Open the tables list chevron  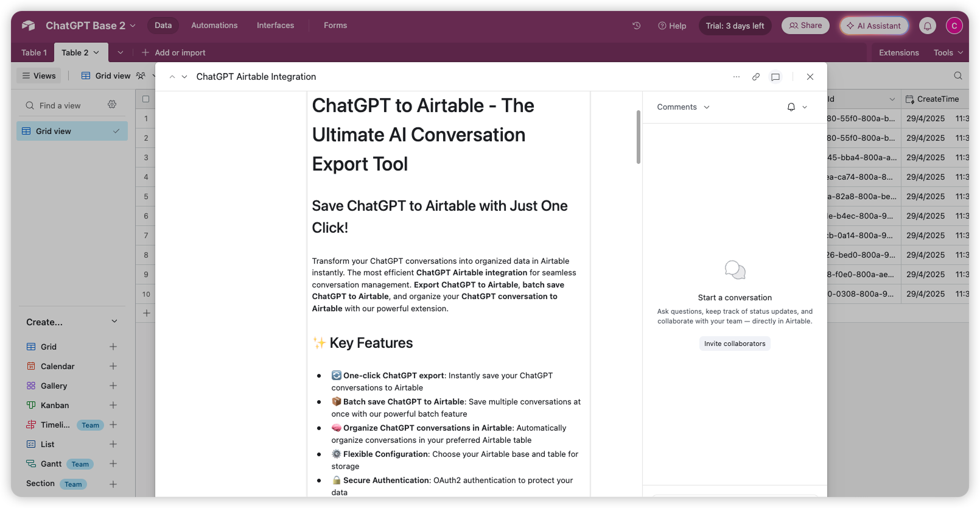[121, 52]
